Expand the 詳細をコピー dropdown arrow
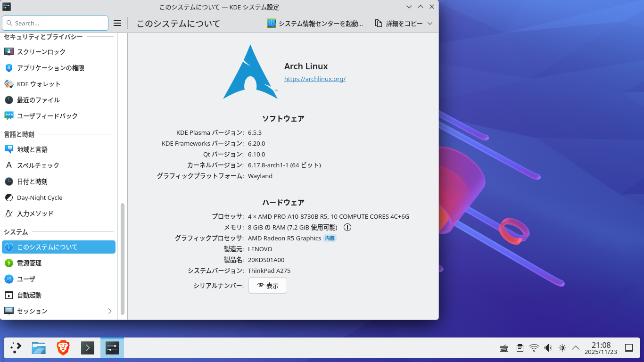 coord(429,23)
